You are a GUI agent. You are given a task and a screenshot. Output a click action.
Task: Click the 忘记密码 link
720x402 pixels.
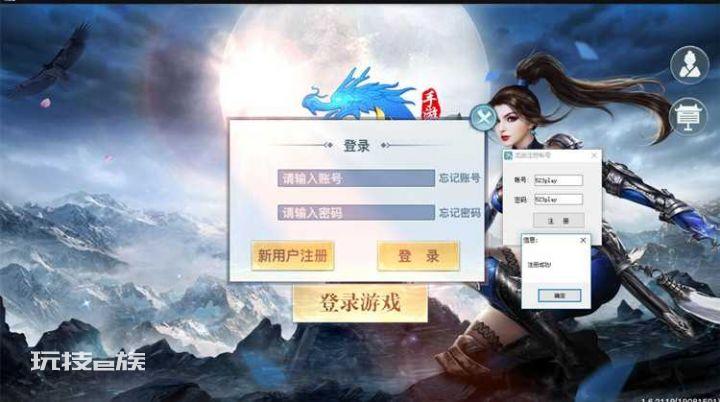[460, 213]
